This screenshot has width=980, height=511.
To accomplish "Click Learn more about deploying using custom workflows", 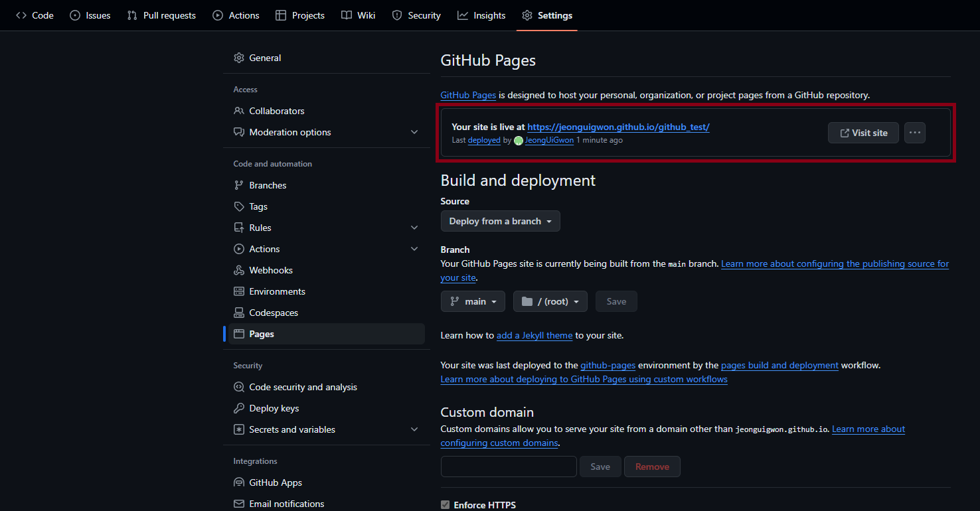I will (x=584, y=379).
